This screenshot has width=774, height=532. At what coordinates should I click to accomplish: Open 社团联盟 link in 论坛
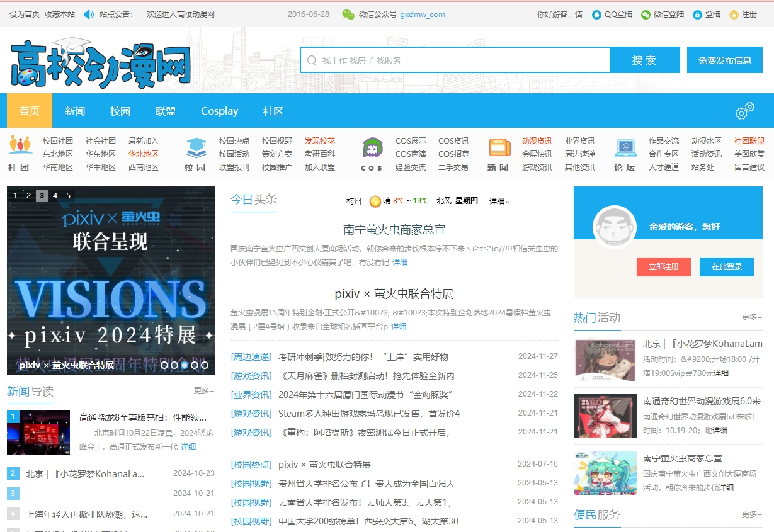(749, 141)
